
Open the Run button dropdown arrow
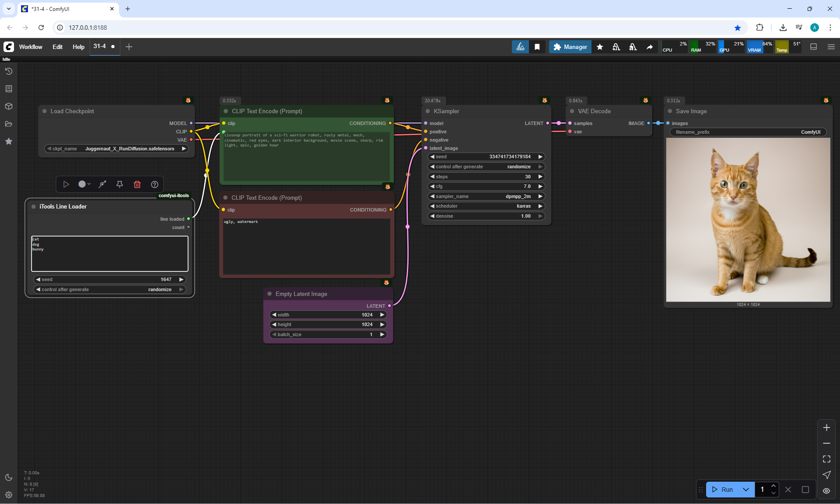point(745,490)
